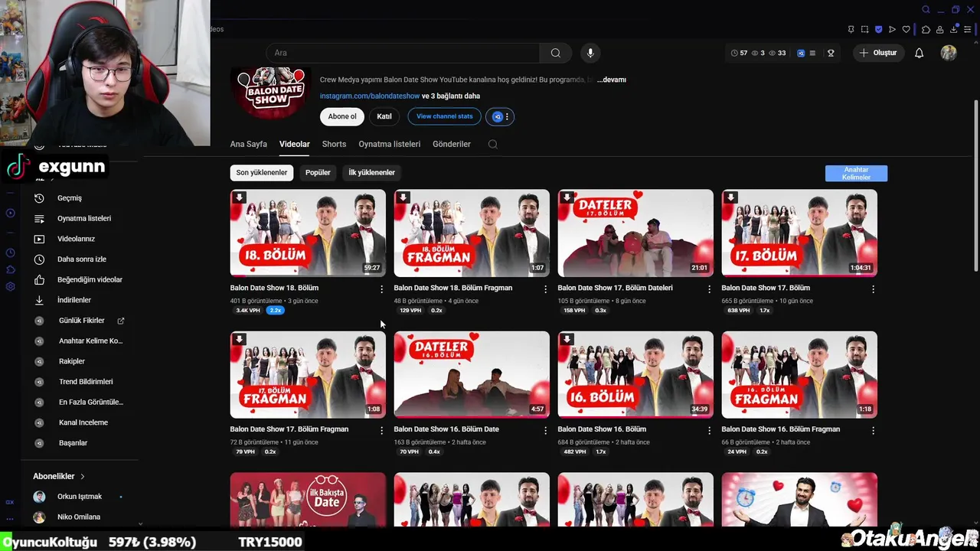Screen dimensions: 980x551
Task: Open options for 17. Bölüm Fragman video
Action: [x=381, y=431]
